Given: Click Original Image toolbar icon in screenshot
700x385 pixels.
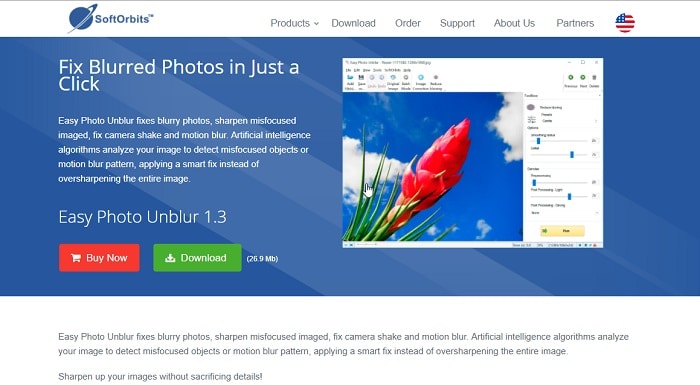Looking at the screenshot, I should (x=393, y=78).
